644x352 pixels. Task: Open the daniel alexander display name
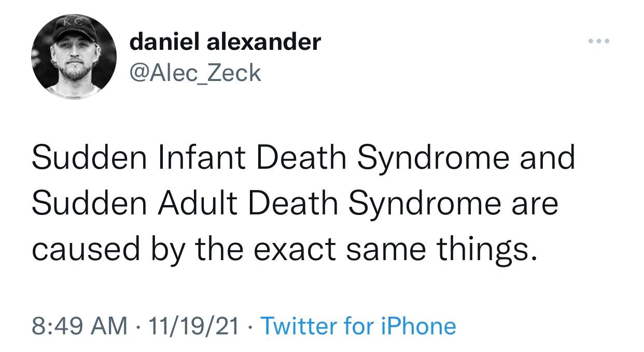click(225, 42)
